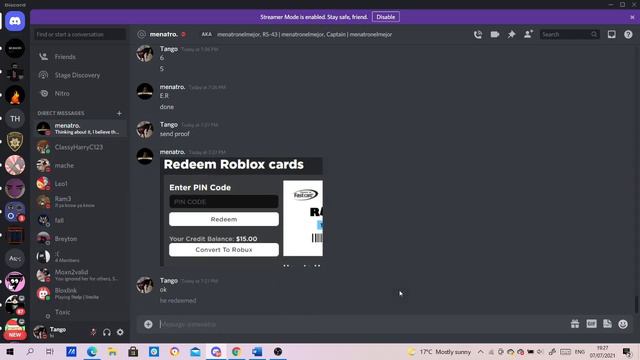Viewport: 640px width, 360px height.
Task: Open the GIF picker
Action: tap(591, 324)
